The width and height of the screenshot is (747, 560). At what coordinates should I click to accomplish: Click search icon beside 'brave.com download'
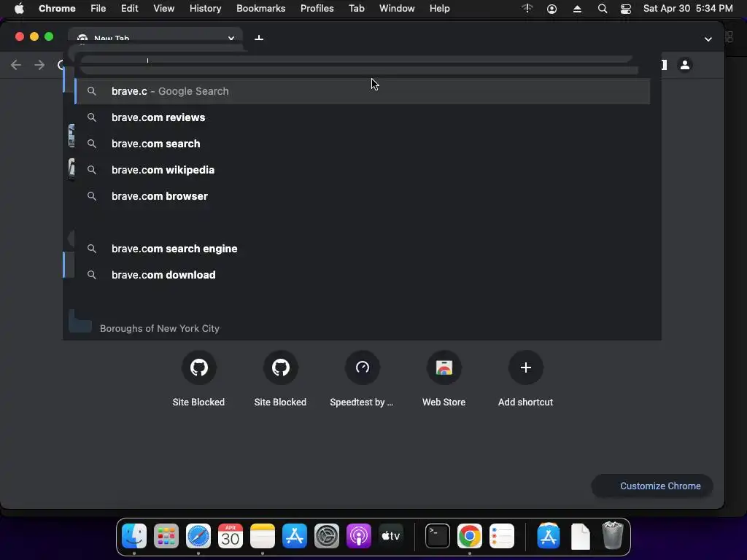92,275
